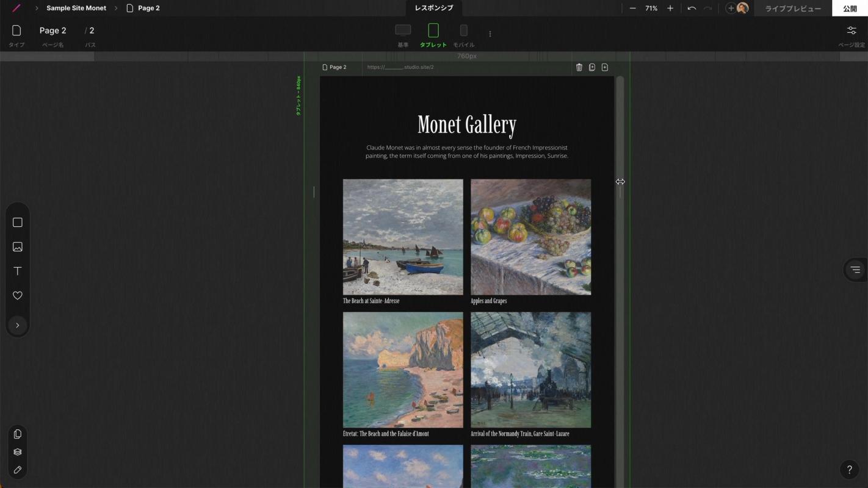Click the undo arrow
Image resolution: width=868 pixels, height=488 pixels.
tap(692, 8)
